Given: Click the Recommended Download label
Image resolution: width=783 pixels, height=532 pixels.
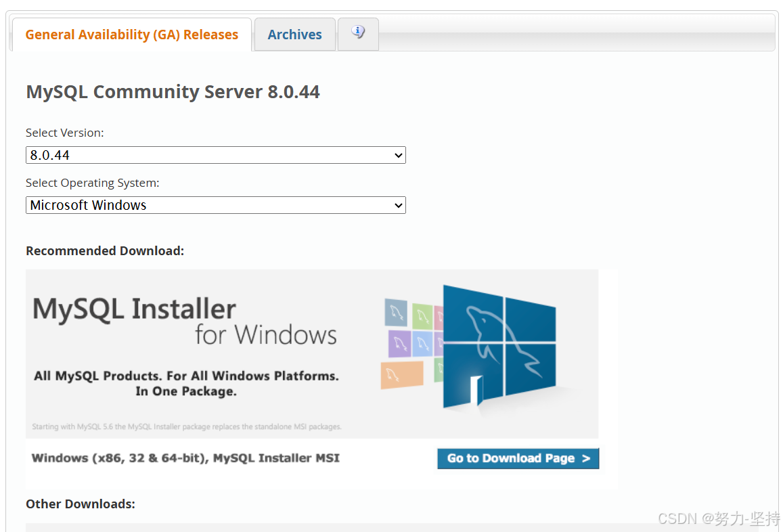Looking at the screenshot, I should (x=105, y=250).
